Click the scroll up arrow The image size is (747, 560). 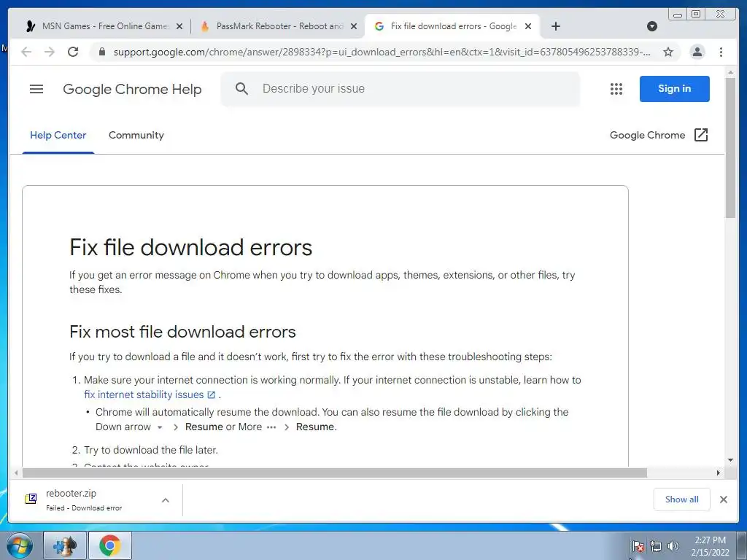pyautogui.click(x=731, y=72)
